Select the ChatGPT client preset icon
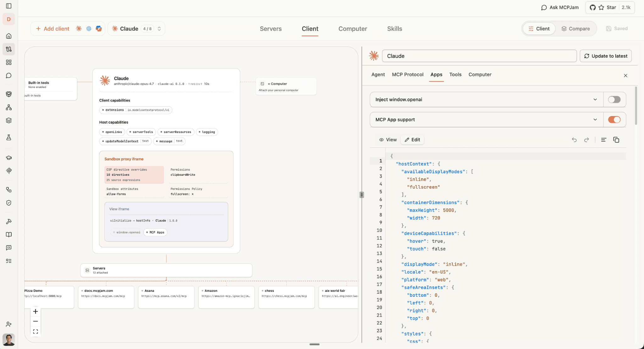The image size is (644, 349). 89,29
